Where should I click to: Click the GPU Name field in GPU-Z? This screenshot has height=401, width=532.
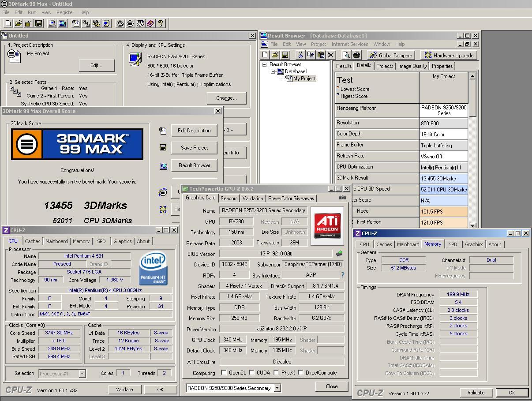click(x=263, y=210)
